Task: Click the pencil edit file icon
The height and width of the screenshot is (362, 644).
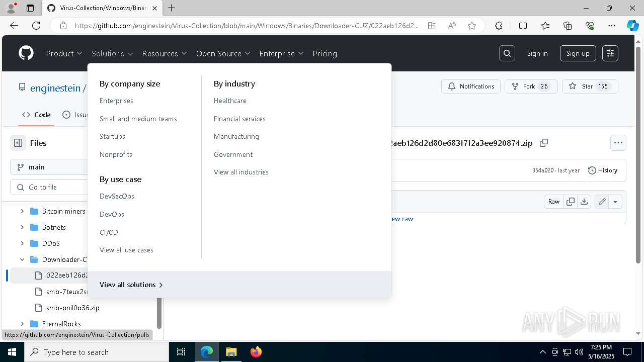Action: [x=602, y=202]
